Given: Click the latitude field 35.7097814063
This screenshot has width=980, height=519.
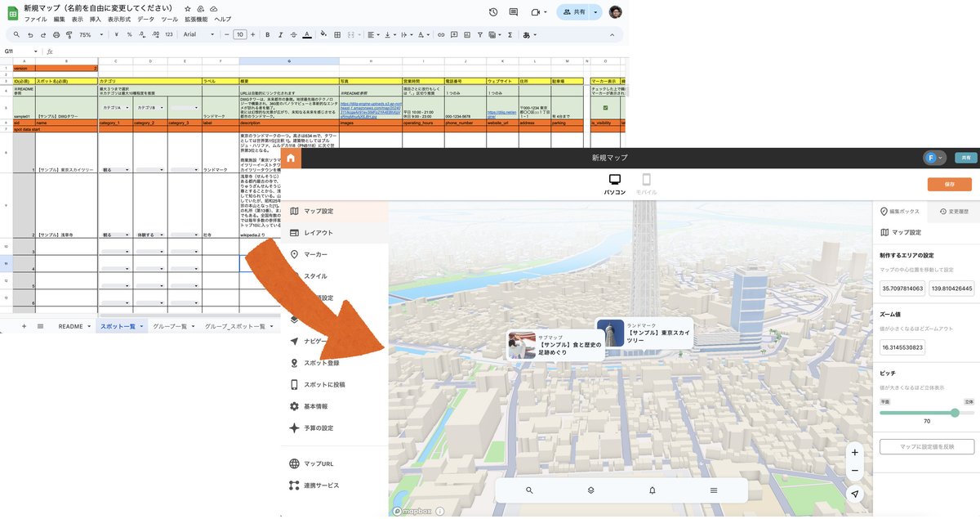Looking at the screenshot, I should [902, 289].
